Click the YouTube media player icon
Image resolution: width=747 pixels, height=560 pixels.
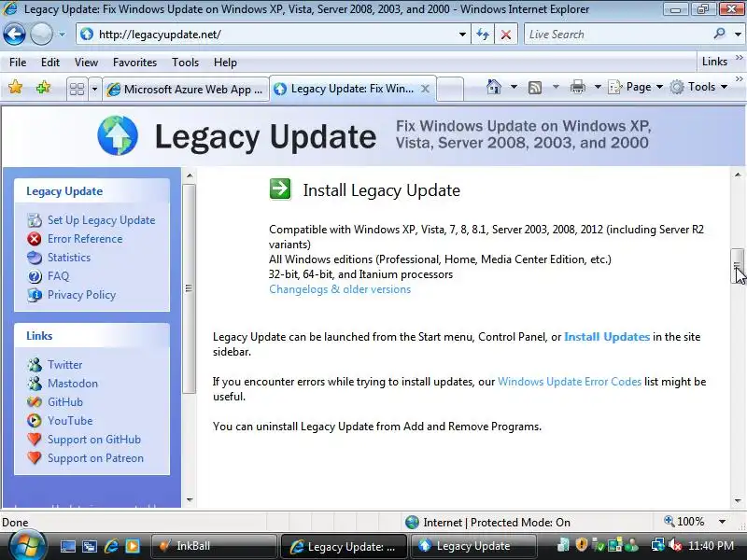coord(35,421)
